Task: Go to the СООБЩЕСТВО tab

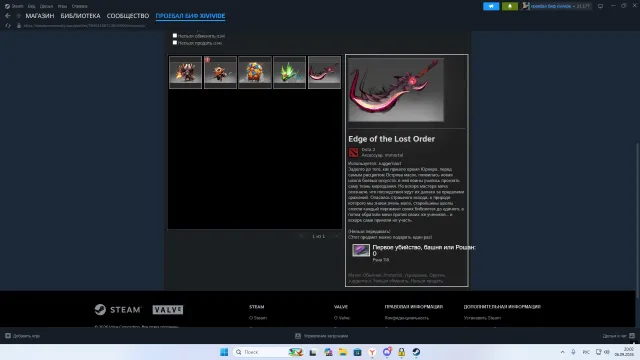Action: tap(128, 16)
